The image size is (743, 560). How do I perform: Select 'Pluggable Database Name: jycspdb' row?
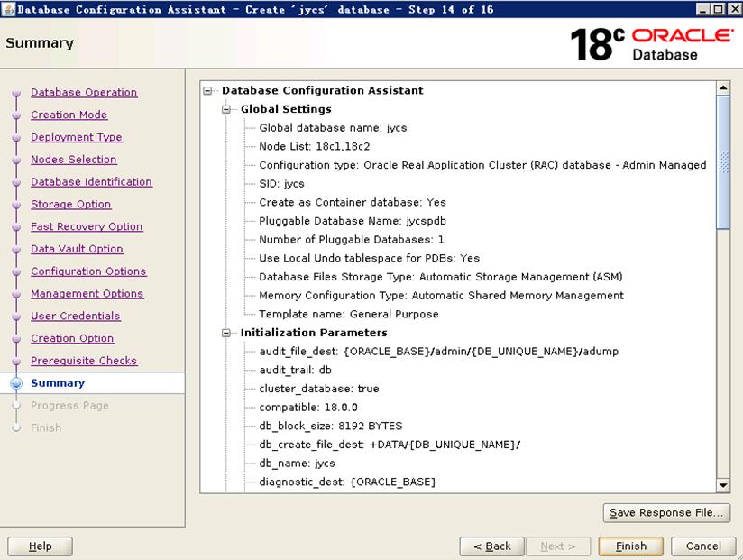[x=352, y=221]
